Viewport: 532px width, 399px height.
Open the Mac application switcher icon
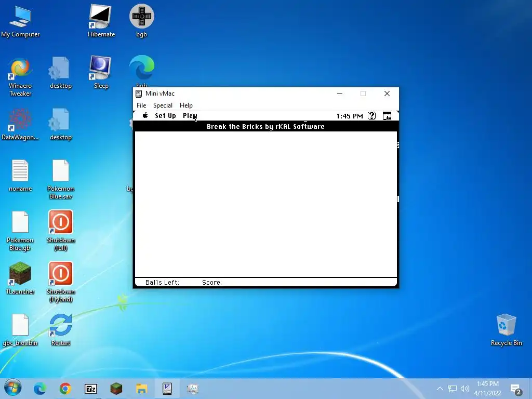[x=387, y=116]
